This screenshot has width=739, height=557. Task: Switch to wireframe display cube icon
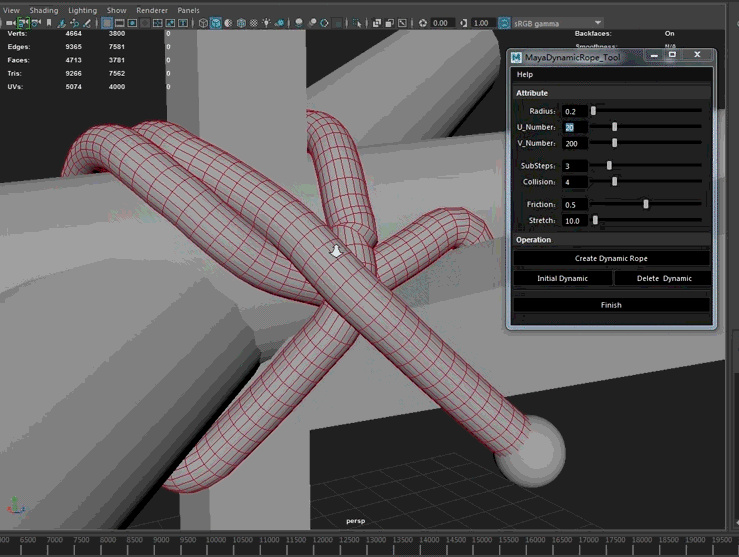[203, 23]
